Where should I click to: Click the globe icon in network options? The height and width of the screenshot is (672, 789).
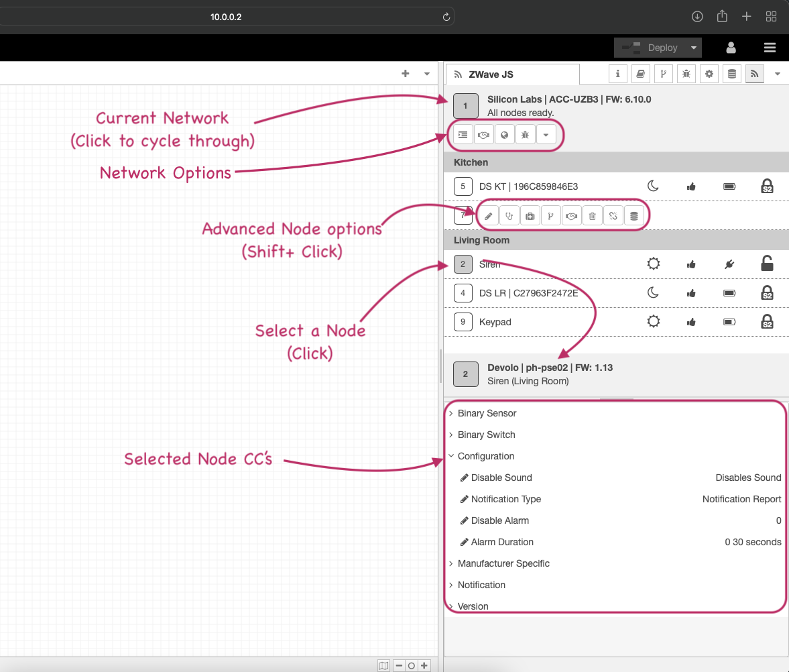pyautogui.click(x=505, y=135)
